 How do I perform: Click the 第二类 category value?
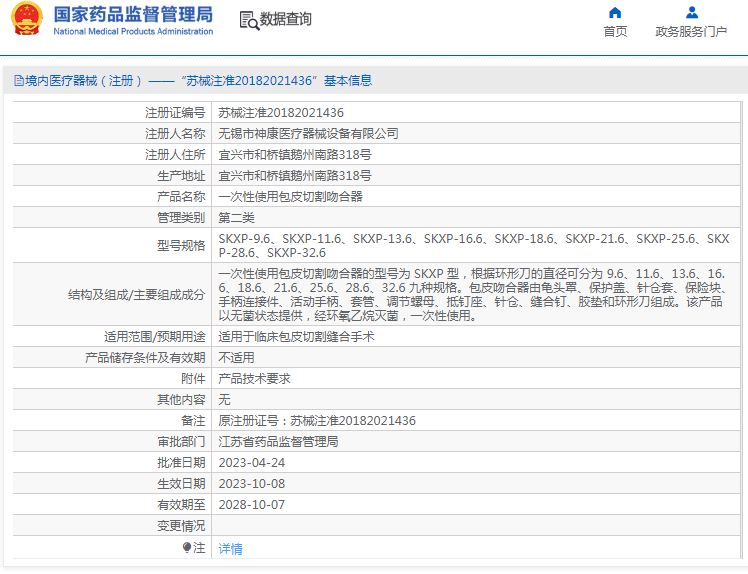click(237, 218)
